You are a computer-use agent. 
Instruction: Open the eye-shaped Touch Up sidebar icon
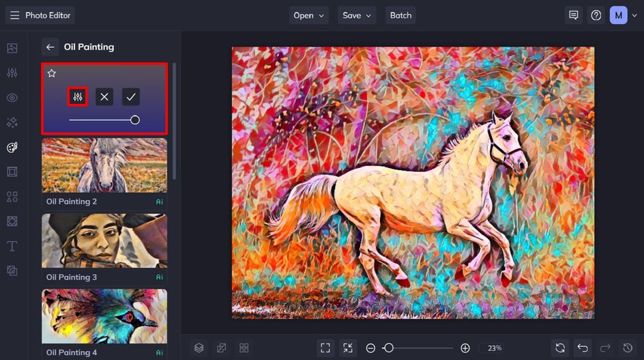coord(12,98)
